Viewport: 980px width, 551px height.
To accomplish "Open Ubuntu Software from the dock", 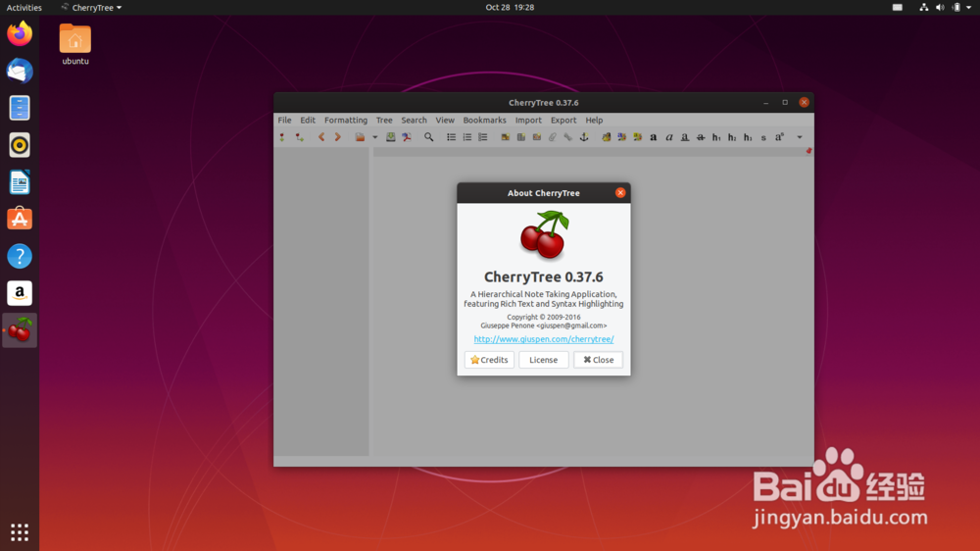I will [20, 219].
